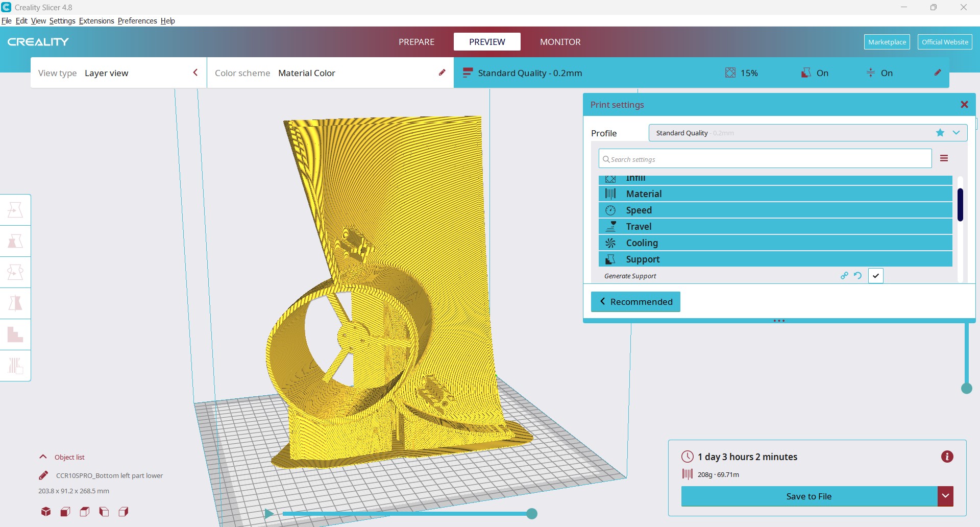
Task: Click the print settings list scrollbar
Action: pos(960,205)
